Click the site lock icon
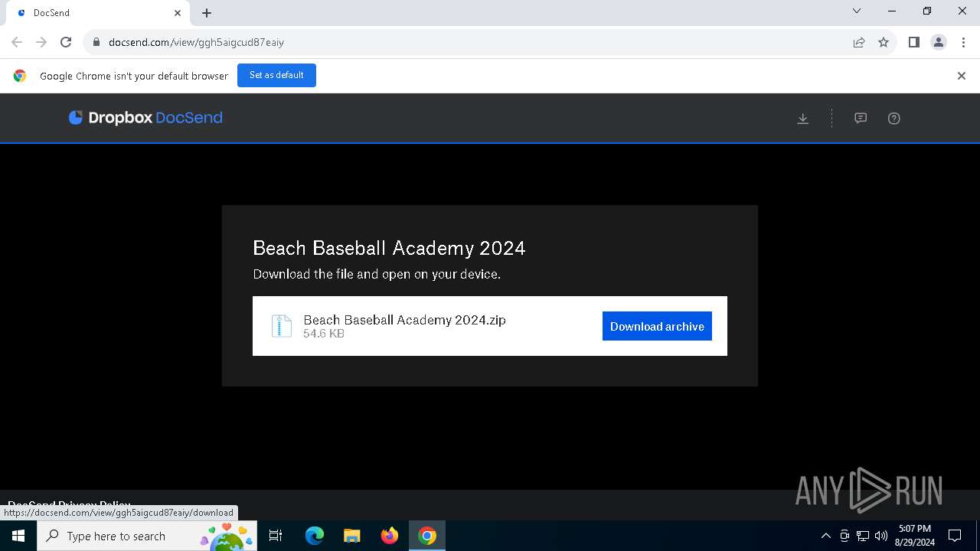 click(x=96, y=43)
